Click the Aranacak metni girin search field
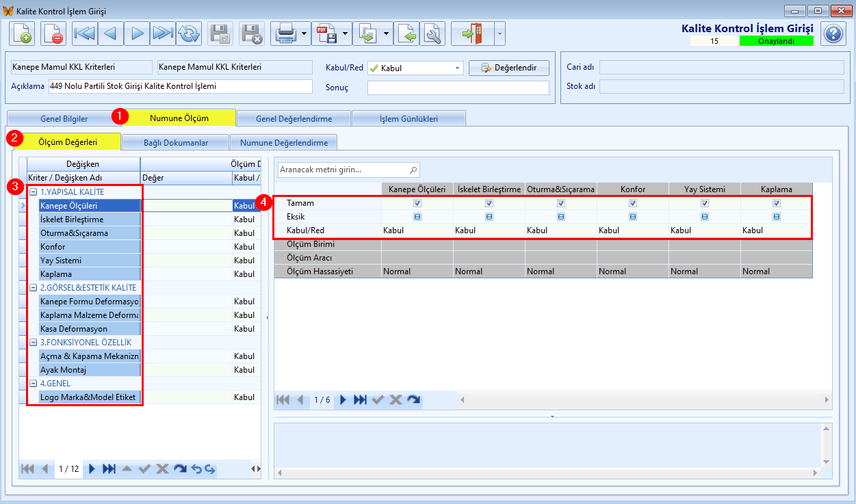This screenshot has height=504, width=856. click(x=348, y=170)
